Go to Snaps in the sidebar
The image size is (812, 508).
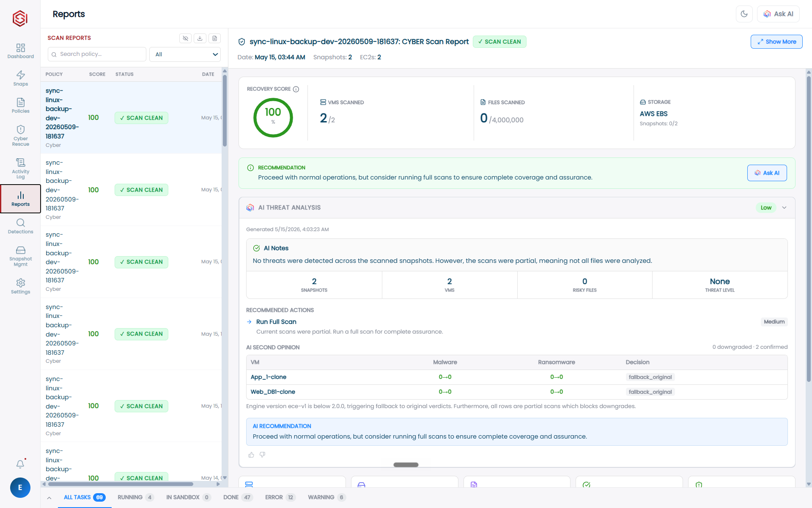[20, 78]
